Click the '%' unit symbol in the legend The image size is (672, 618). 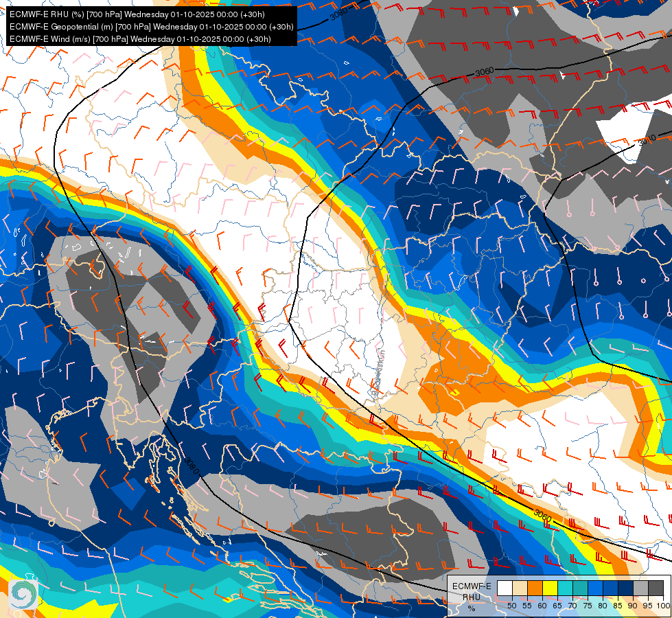click(472, 608)
